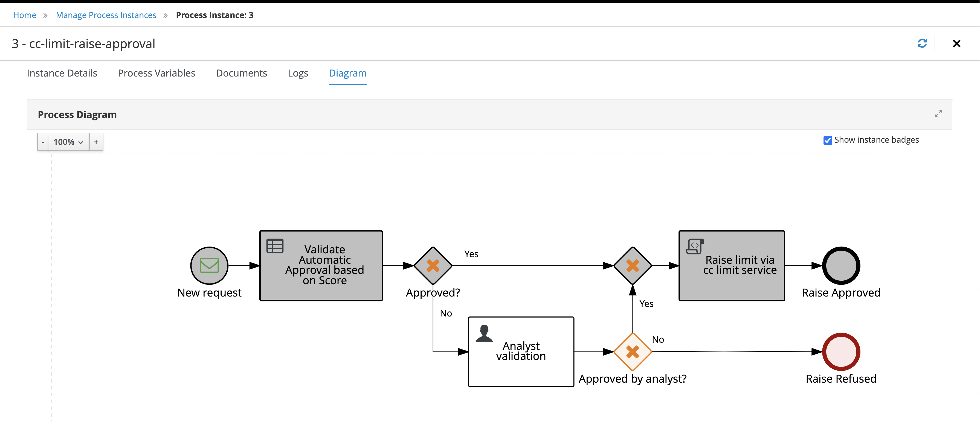View the Logs tab
Image resolution: width=980 pixels, height=434 pixels.
click(298, 73)
